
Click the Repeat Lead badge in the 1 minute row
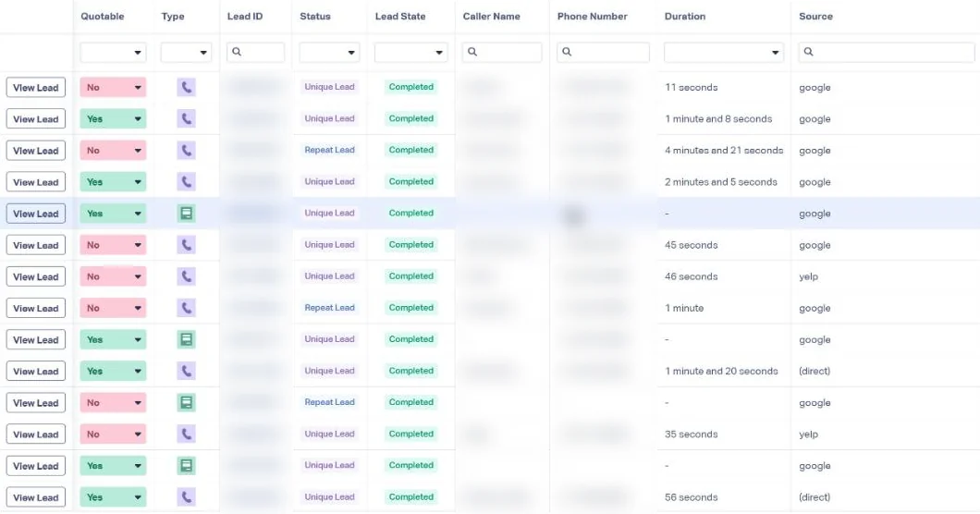(x=329, y=308)
